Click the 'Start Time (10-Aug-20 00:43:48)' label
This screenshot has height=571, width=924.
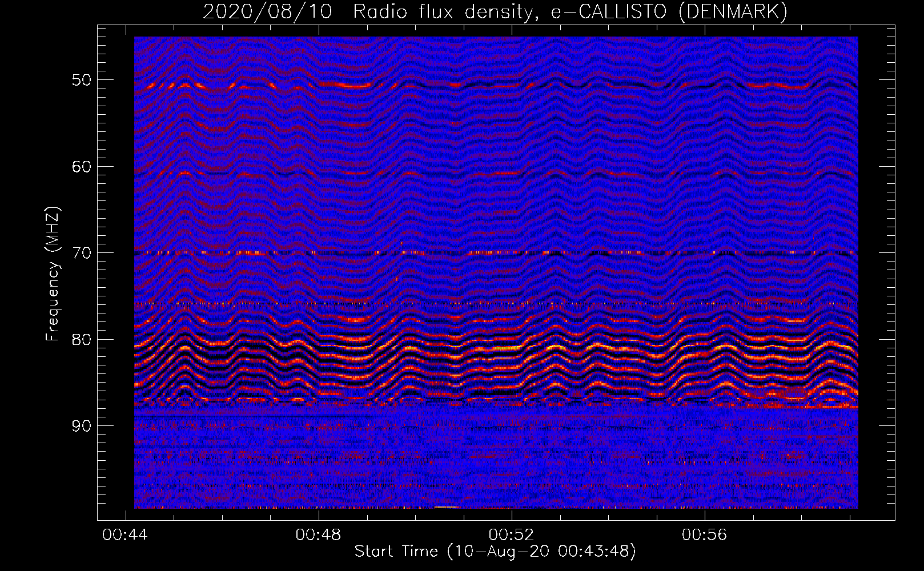(x=495, y=552)
